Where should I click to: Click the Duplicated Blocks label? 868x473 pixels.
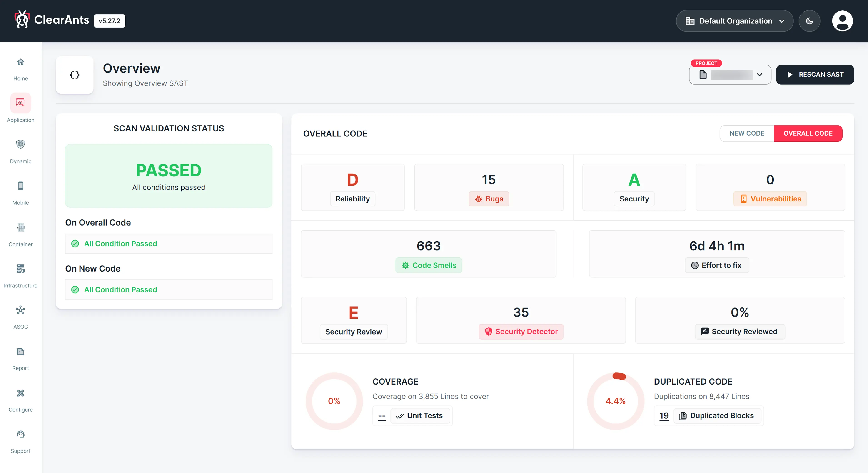[x=718, y=416]
